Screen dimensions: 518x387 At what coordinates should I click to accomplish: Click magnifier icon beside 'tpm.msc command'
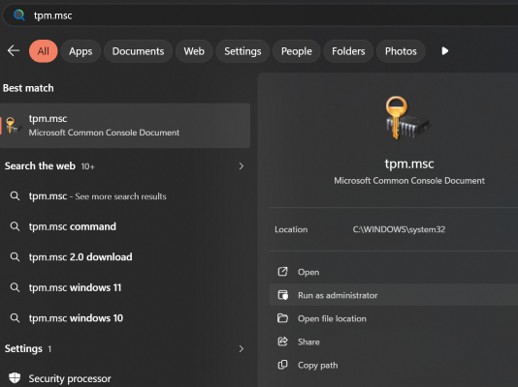[14, 227]
